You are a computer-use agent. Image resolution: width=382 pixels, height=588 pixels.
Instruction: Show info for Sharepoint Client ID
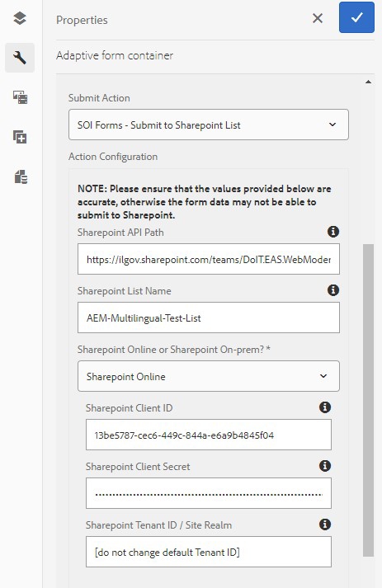coord(325,407)
